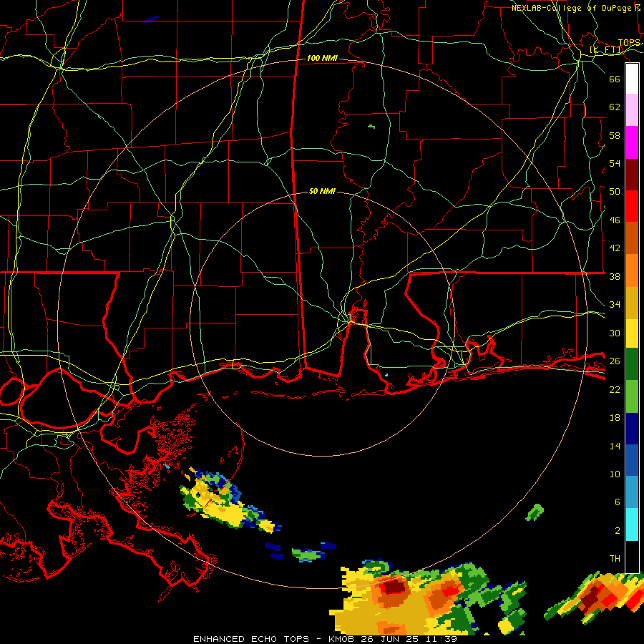
Task: Select the bright red legend swatch
Action: (632, 206)
